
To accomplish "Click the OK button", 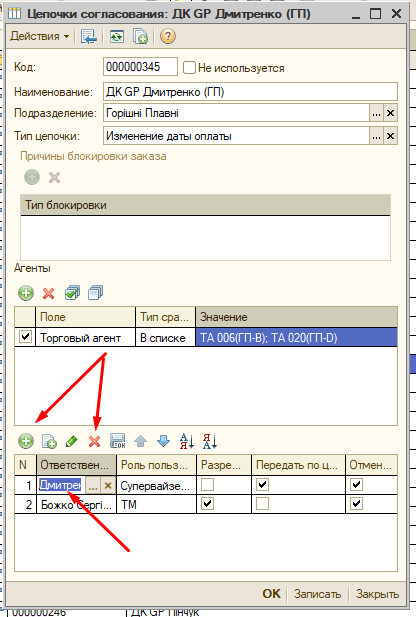I will (x=271, y=593).
